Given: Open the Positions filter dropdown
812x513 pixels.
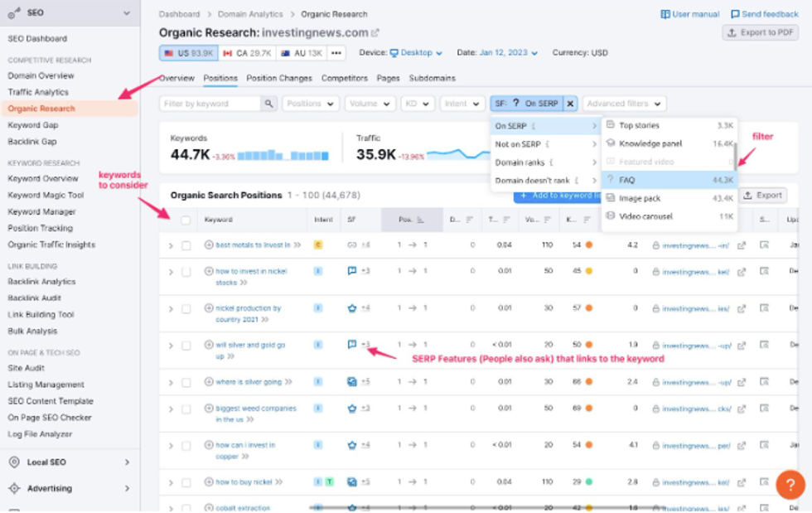Looking at the screenshot, I should point(311,104).
